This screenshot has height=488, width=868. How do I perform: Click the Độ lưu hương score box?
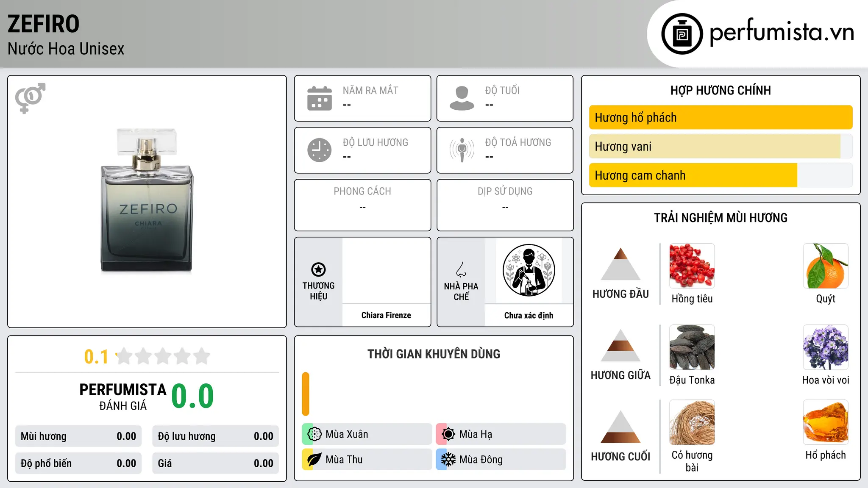(x=216, y=436)
